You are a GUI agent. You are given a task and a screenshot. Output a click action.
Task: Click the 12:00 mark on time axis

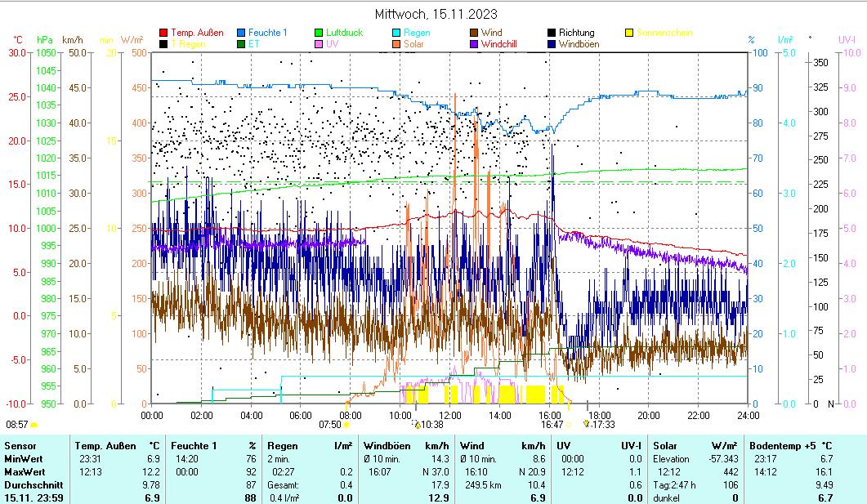(450, 415)
